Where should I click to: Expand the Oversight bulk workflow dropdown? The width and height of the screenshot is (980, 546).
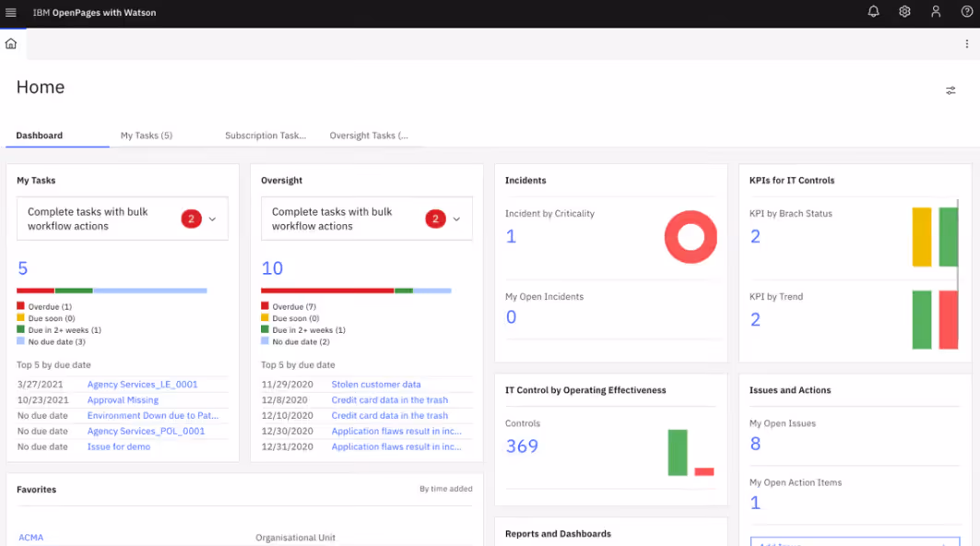pos(457,219)
